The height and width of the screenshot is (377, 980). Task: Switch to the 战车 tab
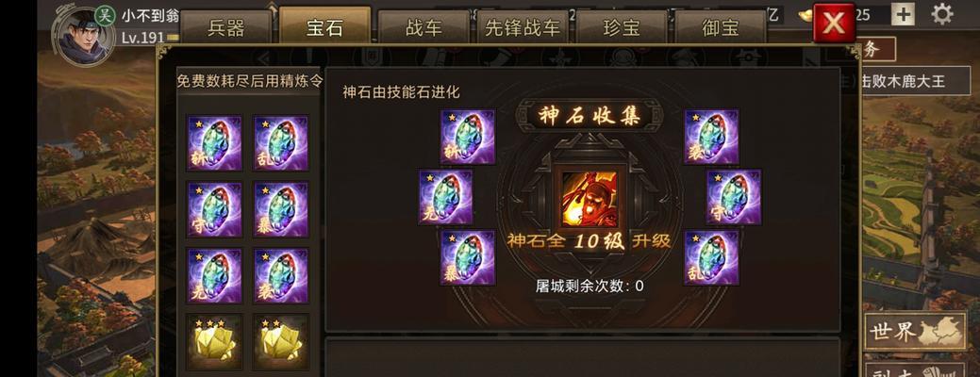(424, 27)
